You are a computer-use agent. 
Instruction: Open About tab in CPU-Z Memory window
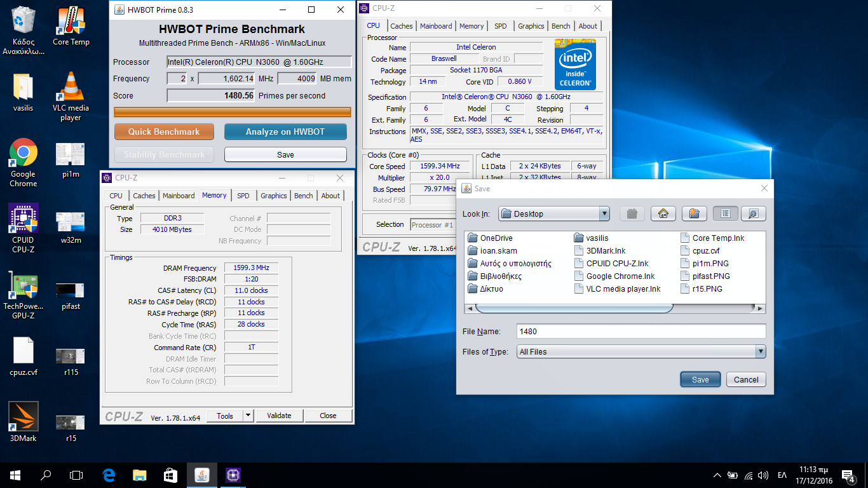[330, 196]
